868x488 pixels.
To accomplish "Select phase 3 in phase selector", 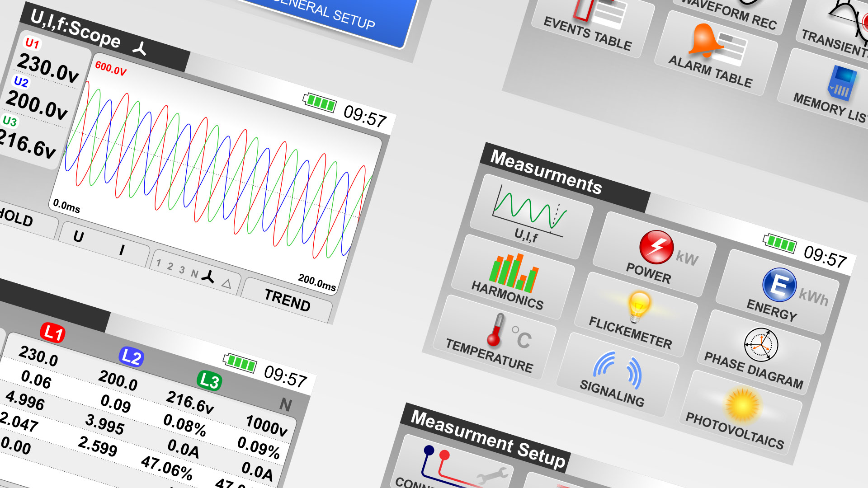I will tap(182, 270).
